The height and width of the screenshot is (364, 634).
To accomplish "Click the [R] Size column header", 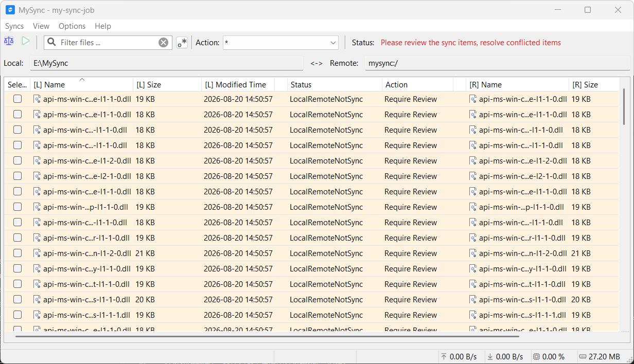I will (x=594, y=85).
